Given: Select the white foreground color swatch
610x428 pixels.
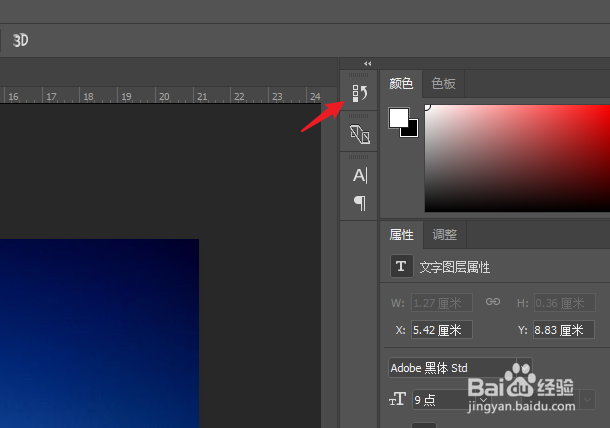Looking at the screenshot, I should [399, 118].
